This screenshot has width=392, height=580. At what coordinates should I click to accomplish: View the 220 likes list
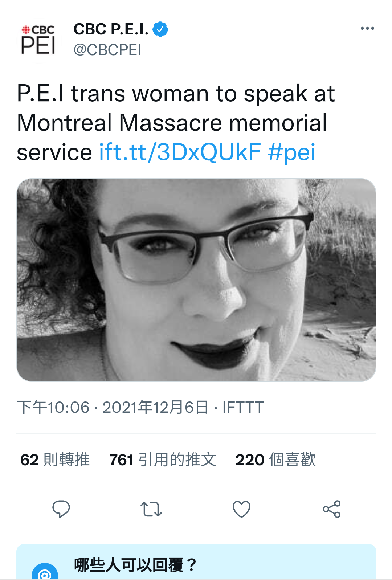275,459
